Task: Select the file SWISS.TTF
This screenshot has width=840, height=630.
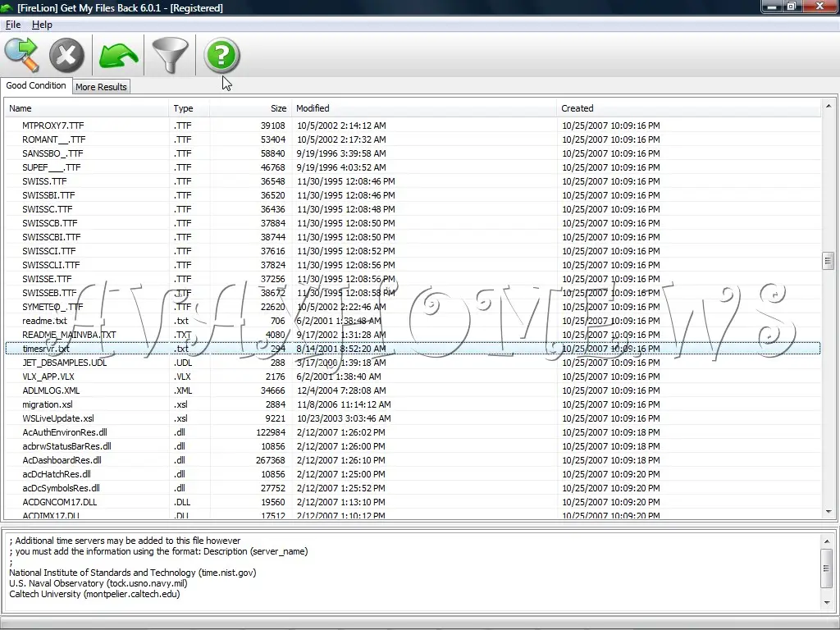Action: [44, 181]
